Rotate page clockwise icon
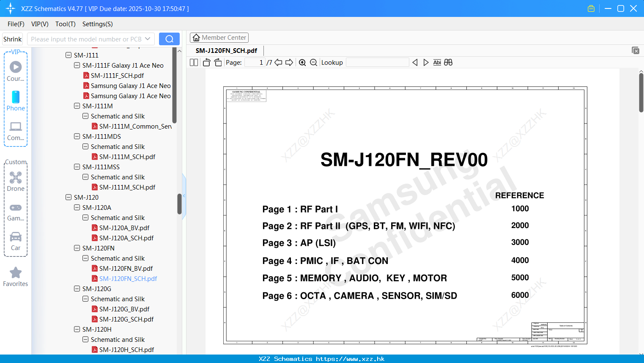This screenshot has width=644, height=363. click(x=218, y=62)
